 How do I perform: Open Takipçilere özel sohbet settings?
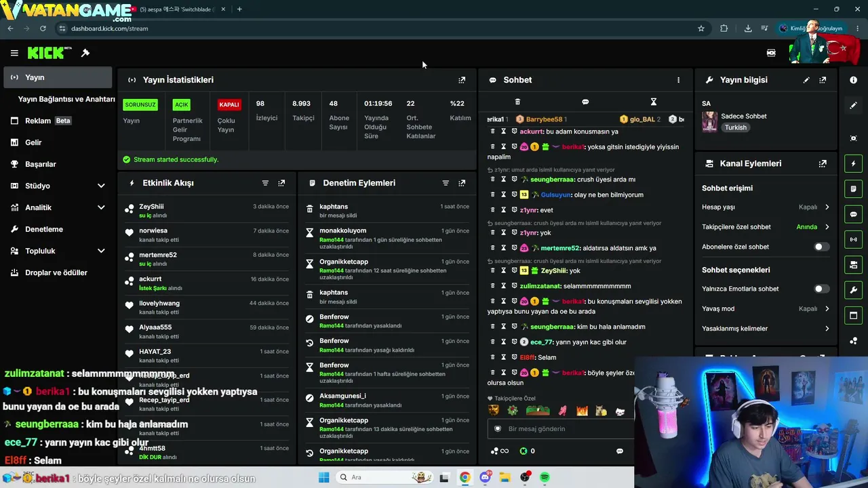click(x=766, y=227)
